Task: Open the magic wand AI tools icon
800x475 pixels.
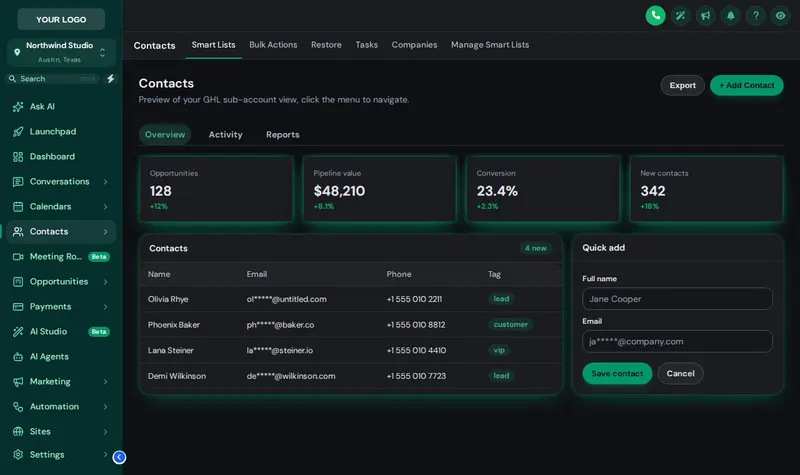Action: click(680, 15)
